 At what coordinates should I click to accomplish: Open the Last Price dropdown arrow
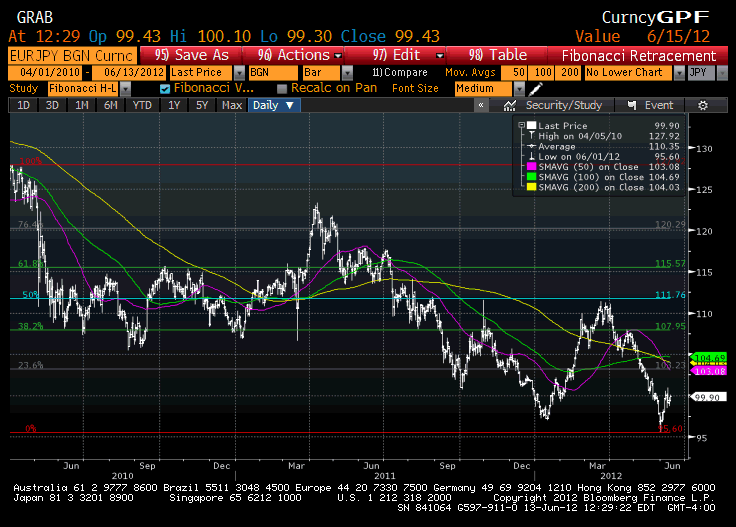coord(239,73)
